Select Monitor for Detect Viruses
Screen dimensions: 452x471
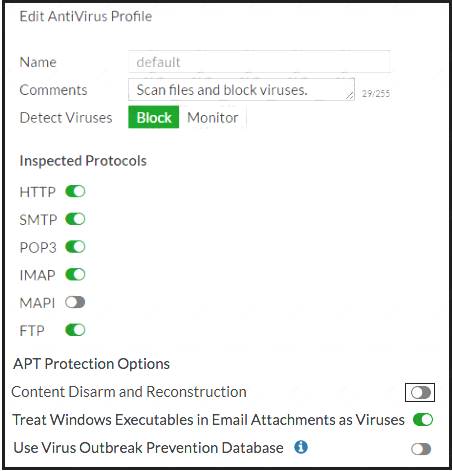[213, 117]
